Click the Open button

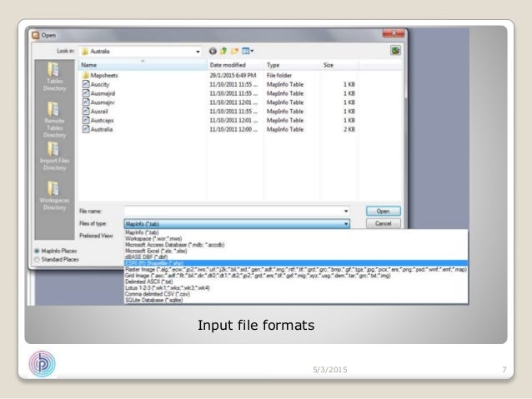point(384,212)
